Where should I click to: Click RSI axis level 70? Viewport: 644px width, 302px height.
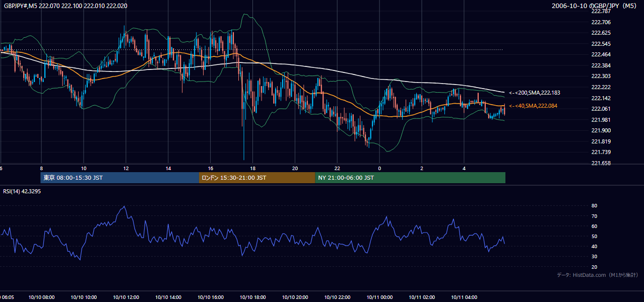595,216
